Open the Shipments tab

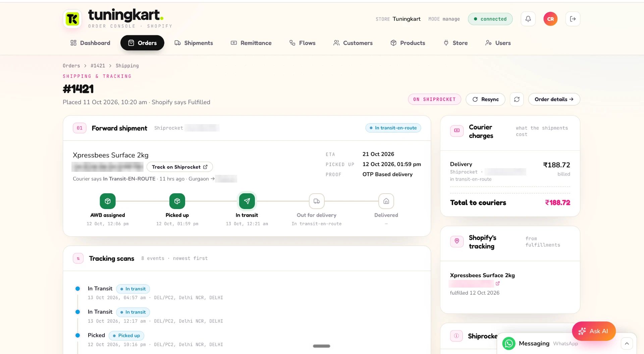(x=194, y=43)
